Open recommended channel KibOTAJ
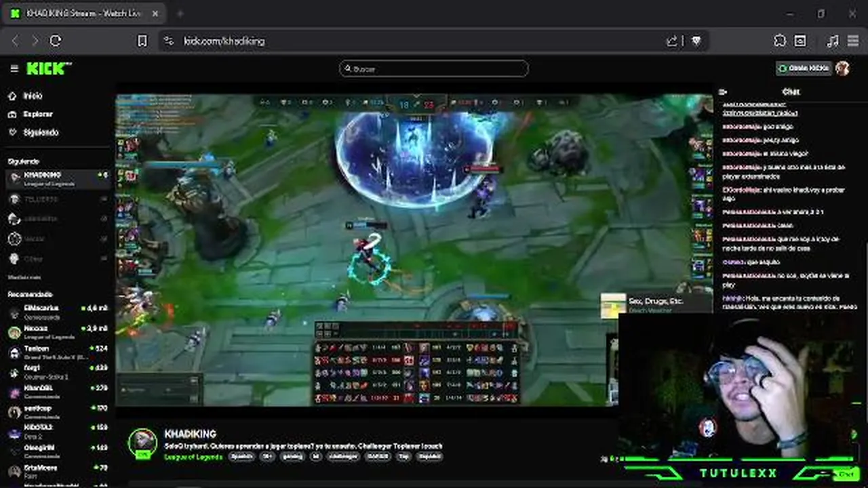The width and height of the screenshot is (868, 488). 57,431
